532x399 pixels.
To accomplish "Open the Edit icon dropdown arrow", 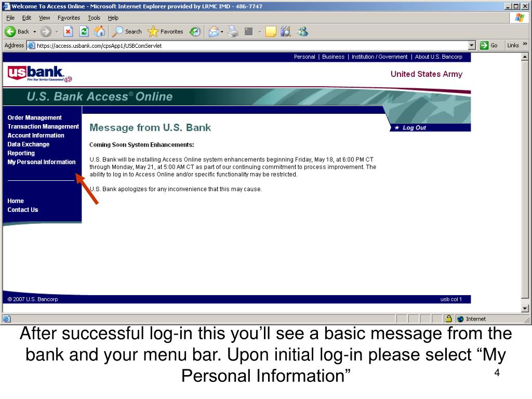I will (260, 32).
